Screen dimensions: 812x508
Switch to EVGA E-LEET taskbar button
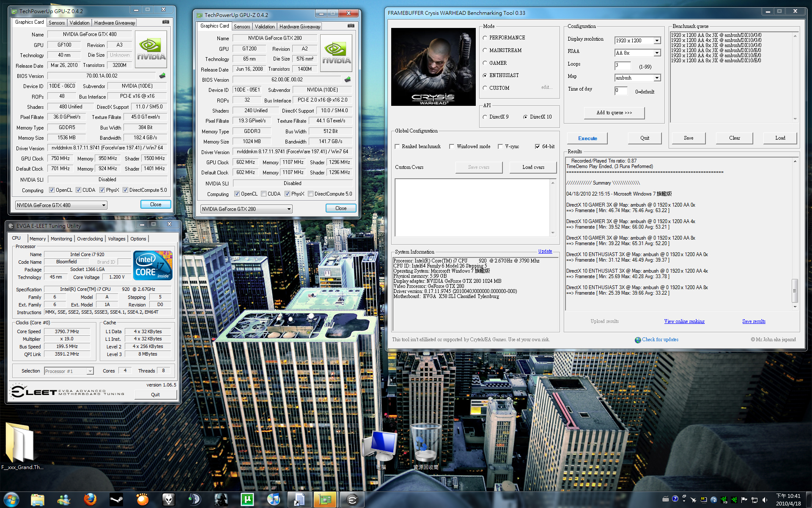click(x=352, y=500)
